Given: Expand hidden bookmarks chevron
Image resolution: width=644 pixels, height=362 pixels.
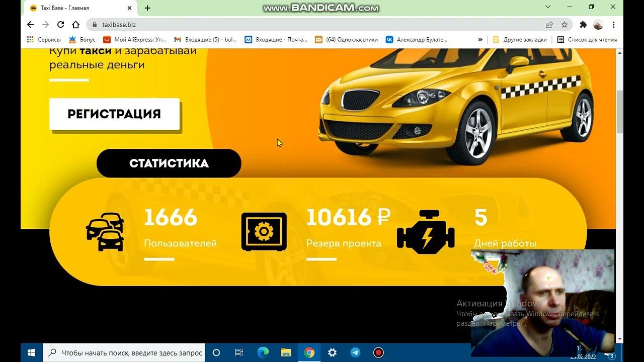Looking at the screenshot, I should 480,40.
